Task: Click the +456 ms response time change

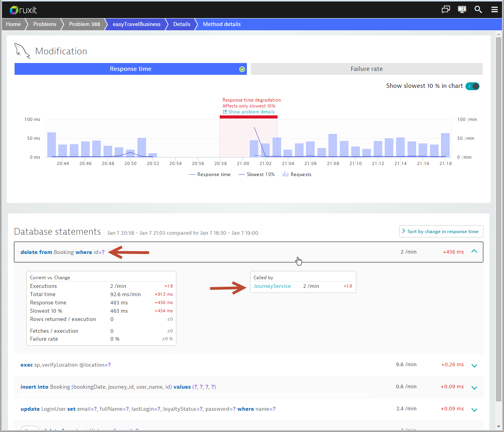Action: (453, 252)
